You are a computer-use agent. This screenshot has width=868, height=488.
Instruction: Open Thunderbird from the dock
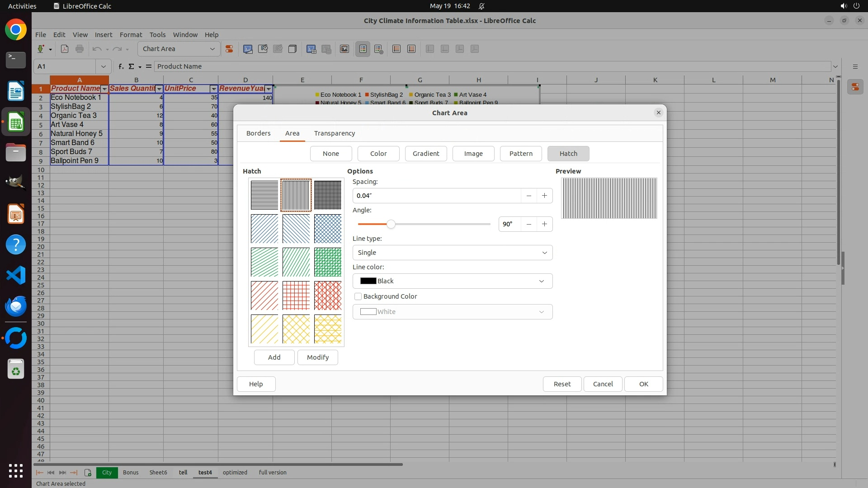point(16,306)
